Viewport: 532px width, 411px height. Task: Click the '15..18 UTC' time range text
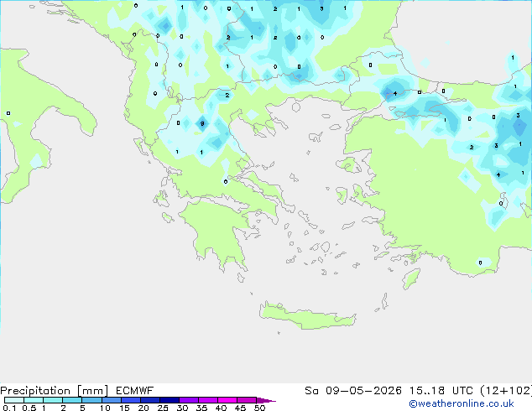[x=441, y=391]
